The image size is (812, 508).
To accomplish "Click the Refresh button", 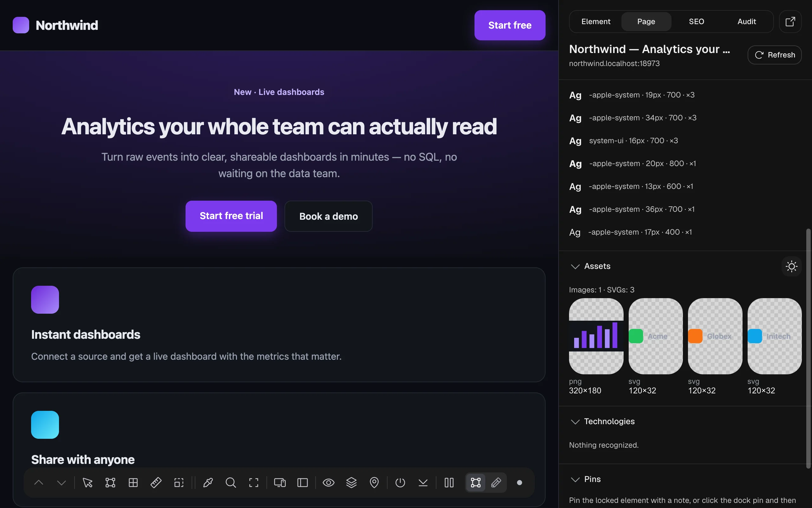I will point(775,55).
